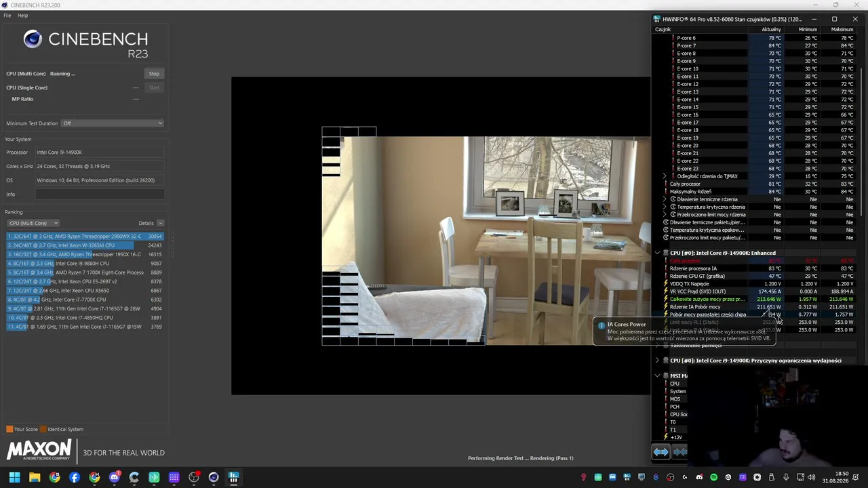The width and height of the screenshot is (868, 488).
Task: Open Discord from the taskbar
Action: [x=114, y=477]
